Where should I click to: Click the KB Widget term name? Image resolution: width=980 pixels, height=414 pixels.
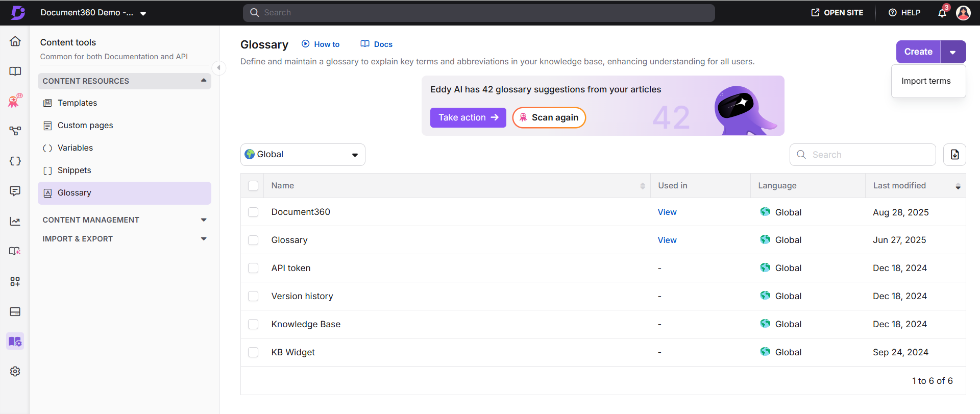click(293, 352)
